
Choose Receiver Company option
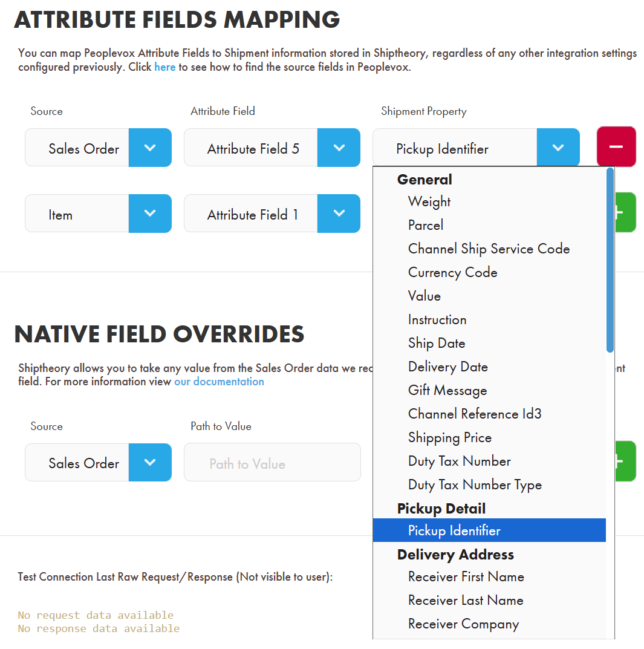click(x=489, y=624)
